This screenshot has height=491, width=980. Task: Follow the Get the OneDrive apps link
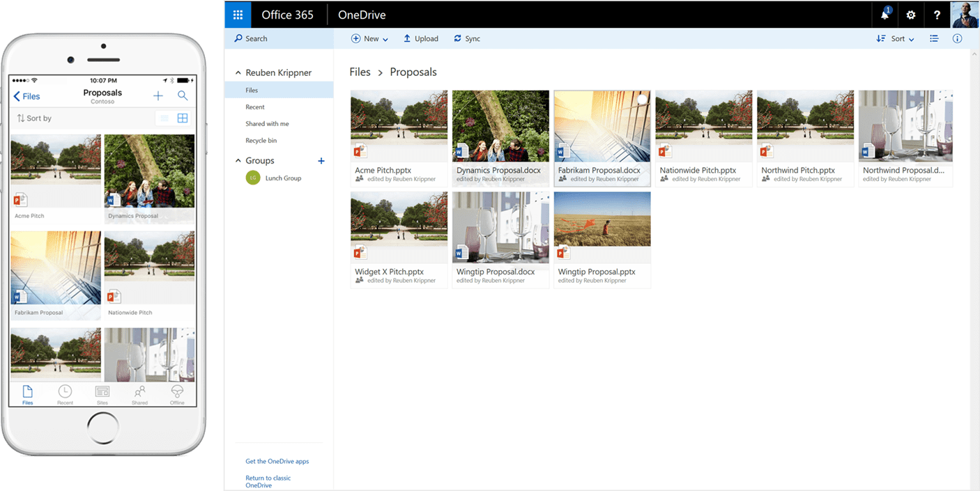tap(277, 461)
